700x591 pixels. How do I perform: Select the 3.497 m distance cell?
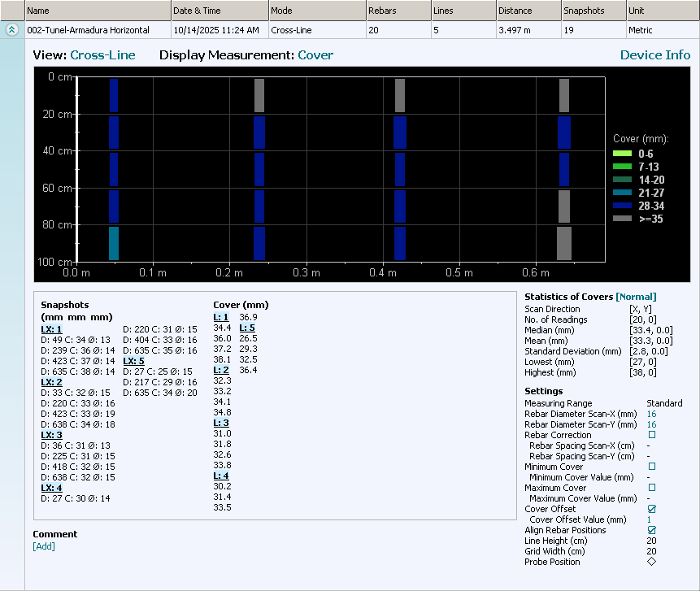pos(529,30)
